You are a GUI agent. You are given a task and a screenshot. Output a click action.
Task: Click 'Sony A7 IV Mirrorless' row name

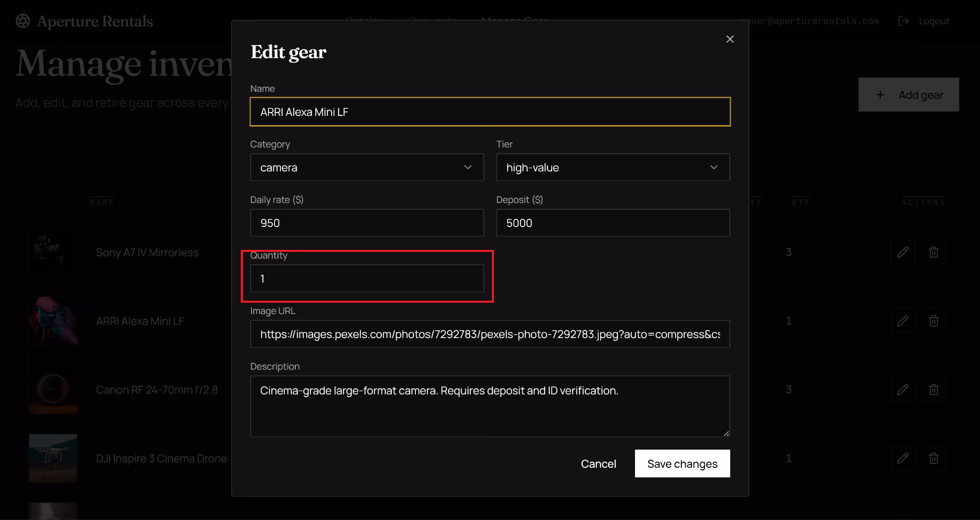(147, 252)
